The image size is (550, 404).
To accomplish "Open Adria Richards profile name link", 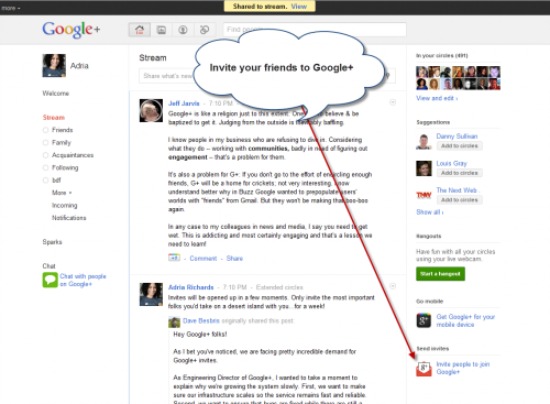I will coord(191,287).
